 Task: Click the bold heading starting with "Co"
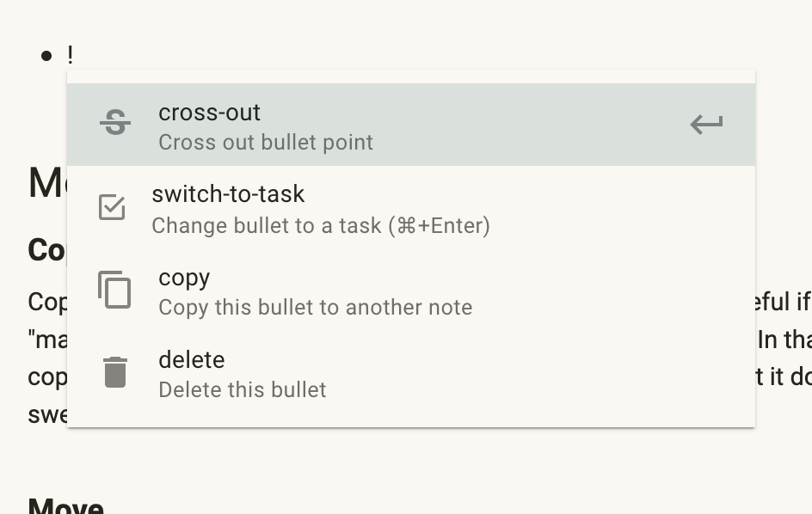(x=47, y=250)
